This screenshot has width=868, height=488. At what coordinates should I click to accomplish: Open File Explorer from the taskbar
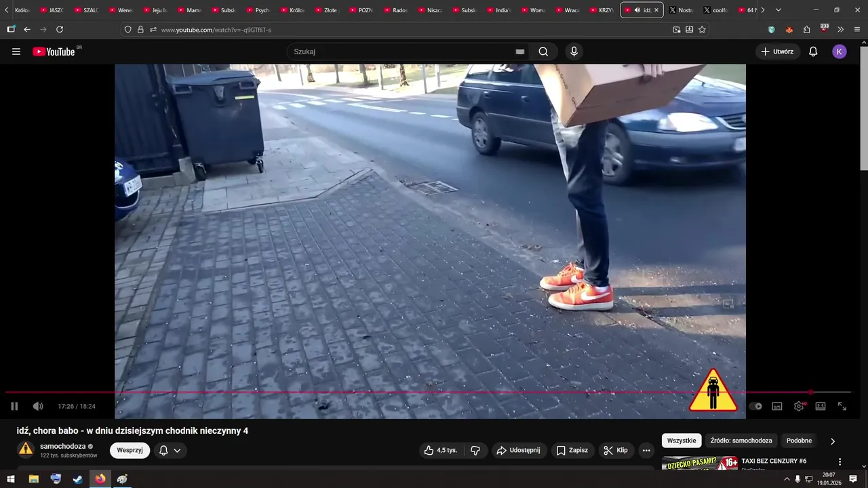tap(33, 479)
